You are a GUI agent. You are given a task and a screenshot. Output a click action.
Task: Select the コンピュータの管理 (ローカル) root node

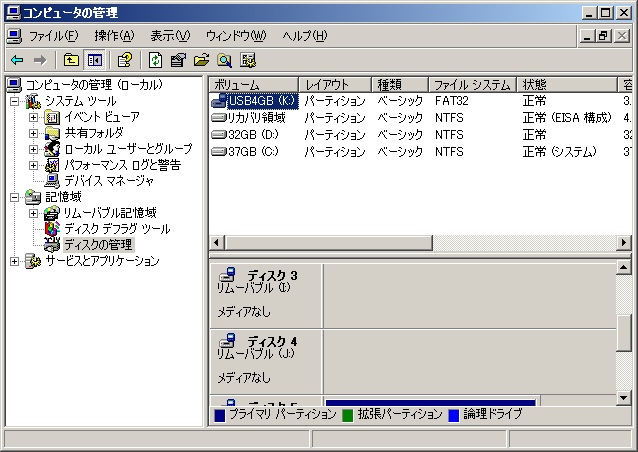pyautogui.click(x=94, y=85)
